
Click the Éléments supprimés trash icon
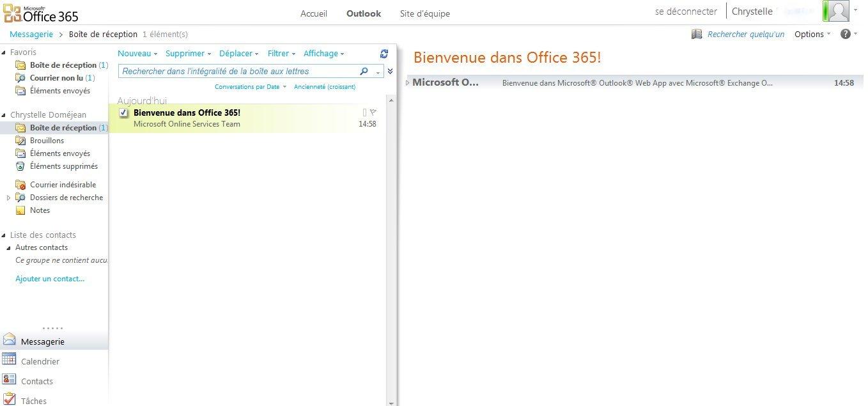coord(20,166)
